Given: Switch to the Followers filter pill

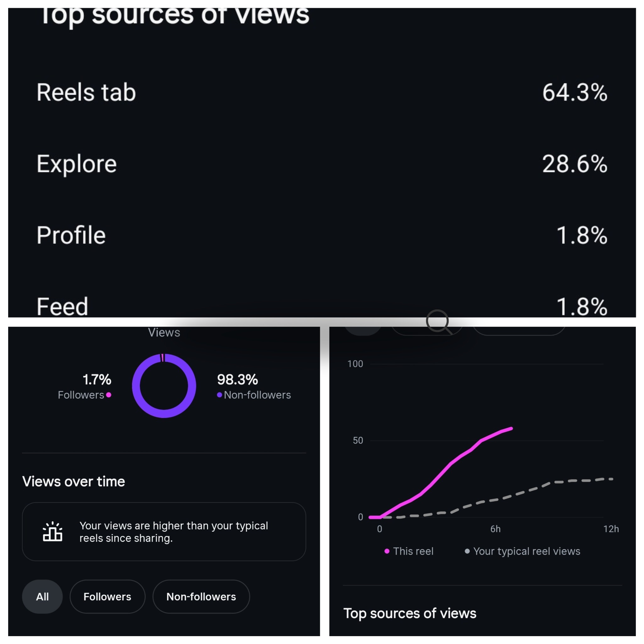Looking at the screenshot, I should tap(107, 597).
